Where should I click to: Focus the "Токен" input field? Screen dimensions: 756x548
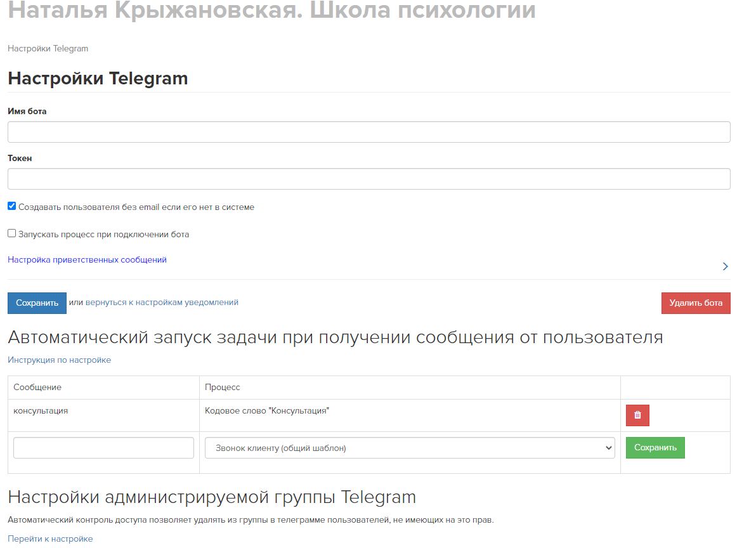click(369, 179)
